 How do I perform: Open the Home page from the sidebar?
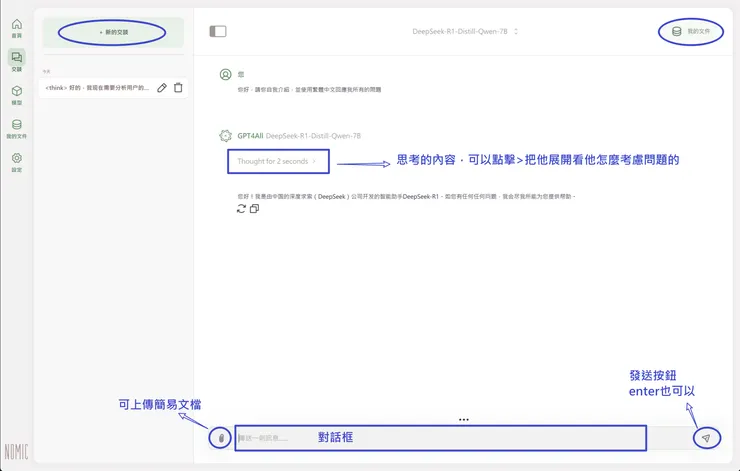point(17,28)
